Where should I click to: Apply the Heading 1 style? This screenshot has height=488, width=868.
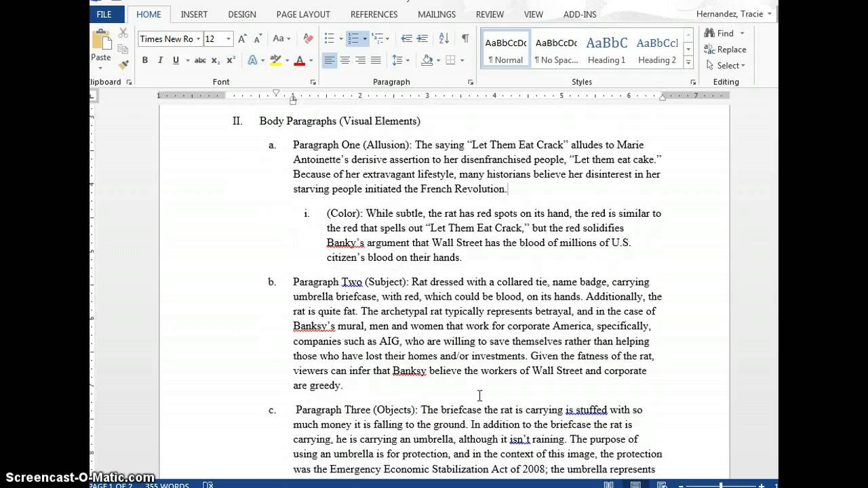pos(606,49)
